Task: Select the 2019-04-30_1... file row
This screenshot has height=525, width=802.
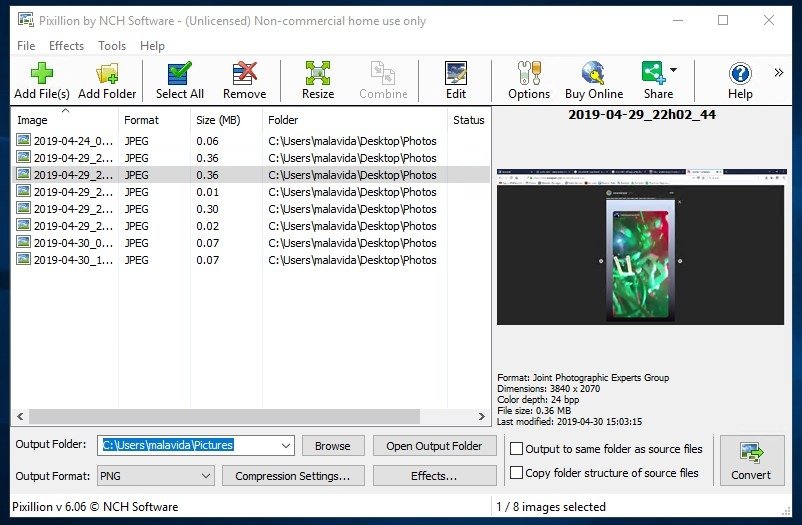Action: click(x=251, y=259)
